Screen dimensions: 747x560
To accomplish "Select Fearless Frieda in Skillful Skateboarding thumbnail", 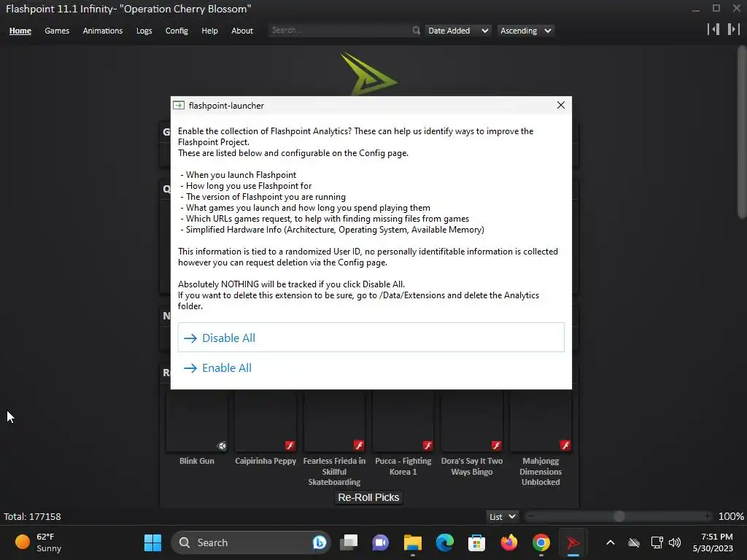I will click(x=334, y=421).
